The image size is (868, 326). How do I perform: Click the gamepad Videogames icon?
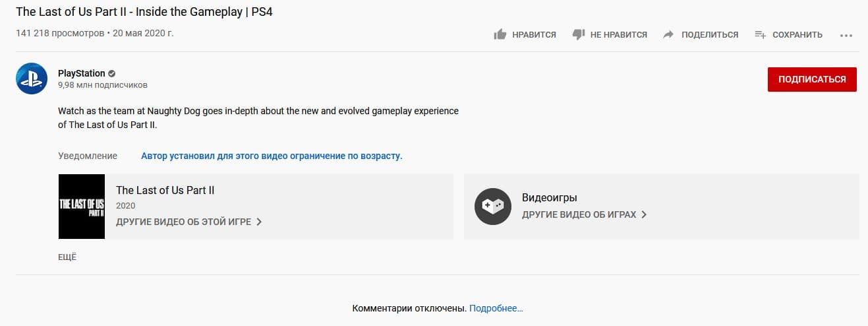point(493,207)
